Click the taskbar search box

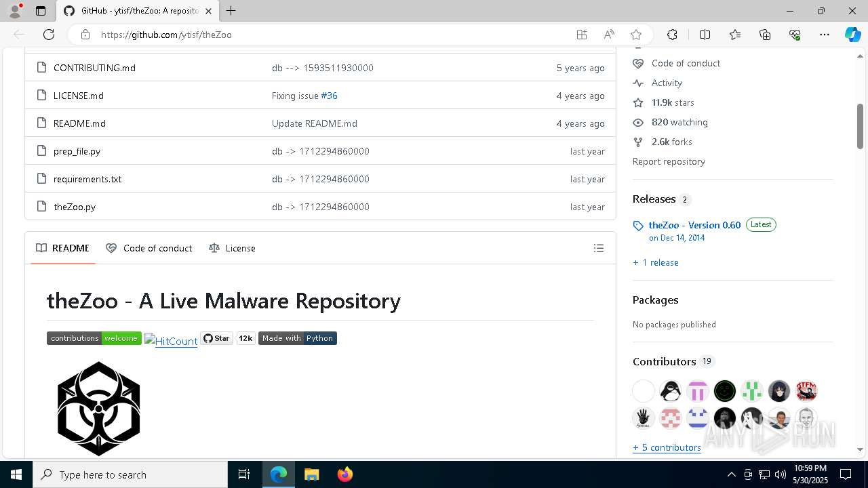tap(130, 474)
